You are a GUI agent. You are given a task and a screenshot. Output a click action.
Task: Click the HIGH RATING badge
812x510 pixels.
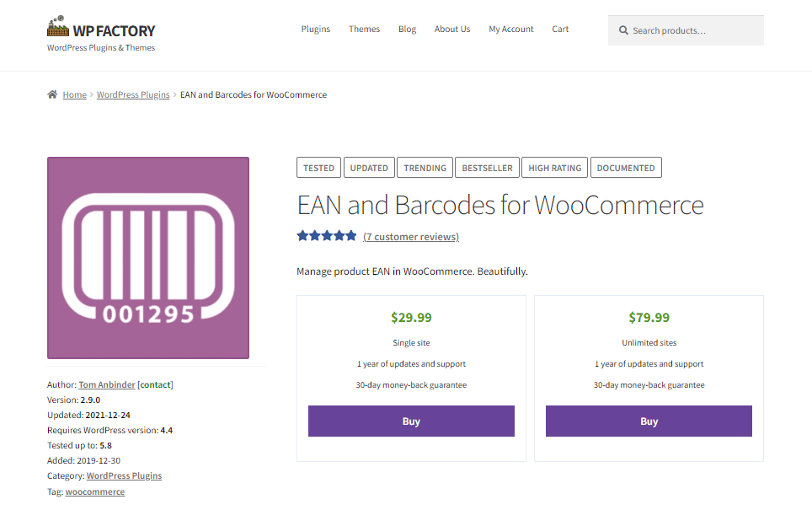click(554, 168)
